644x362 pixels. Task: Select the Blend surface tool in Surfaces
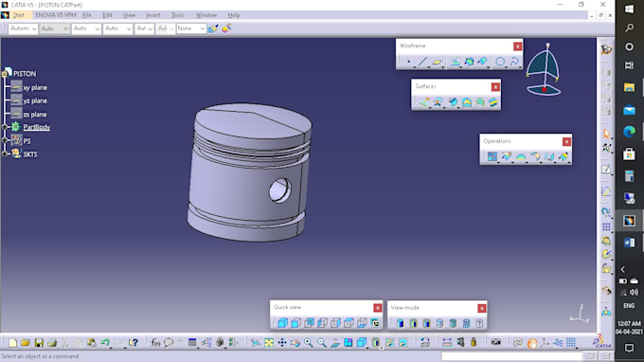(x=492, y=102)
